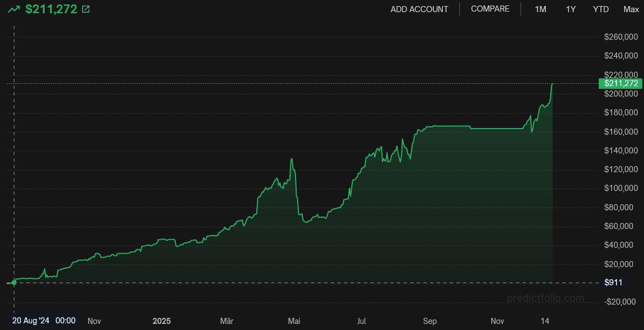
Task: Click the 14 label on time axis
Action: click(545, 321)
